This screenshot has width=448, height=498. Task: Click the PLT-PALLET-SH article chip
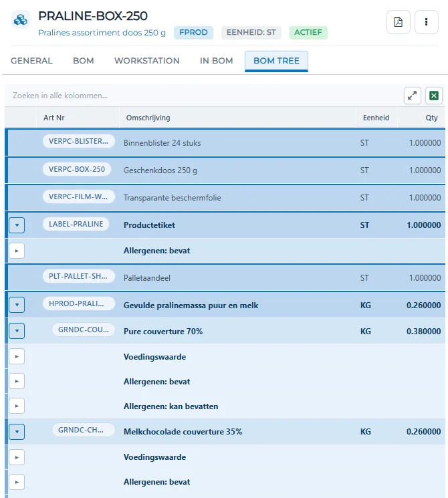78,276
